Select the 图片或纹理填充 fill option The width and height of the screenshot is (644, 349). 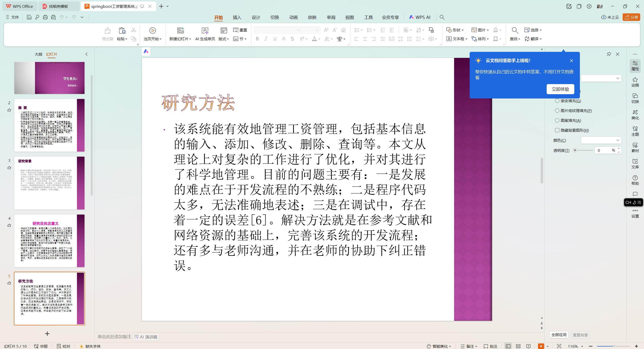coord(557,111)
